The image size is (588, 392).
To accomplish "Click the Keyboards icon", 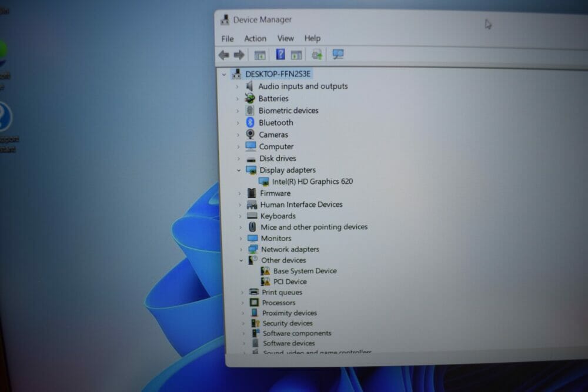I will coord(252,216).
